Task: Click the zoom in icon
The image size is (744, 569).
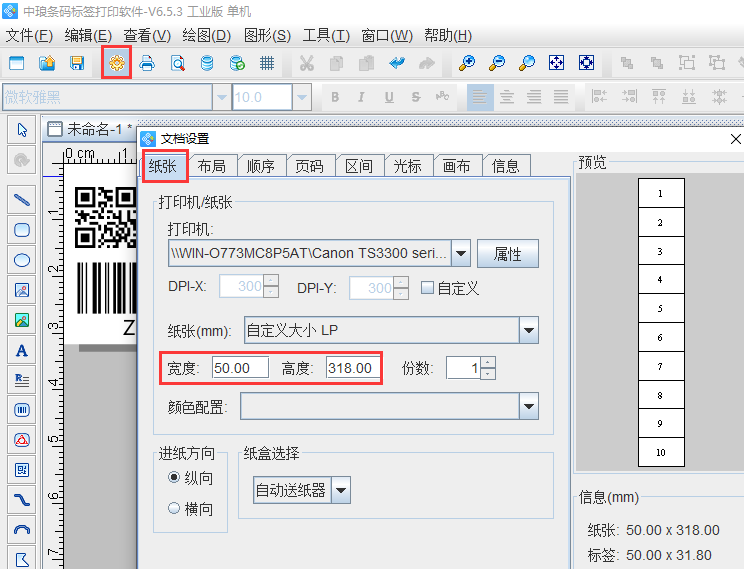Action: point(466,63)
